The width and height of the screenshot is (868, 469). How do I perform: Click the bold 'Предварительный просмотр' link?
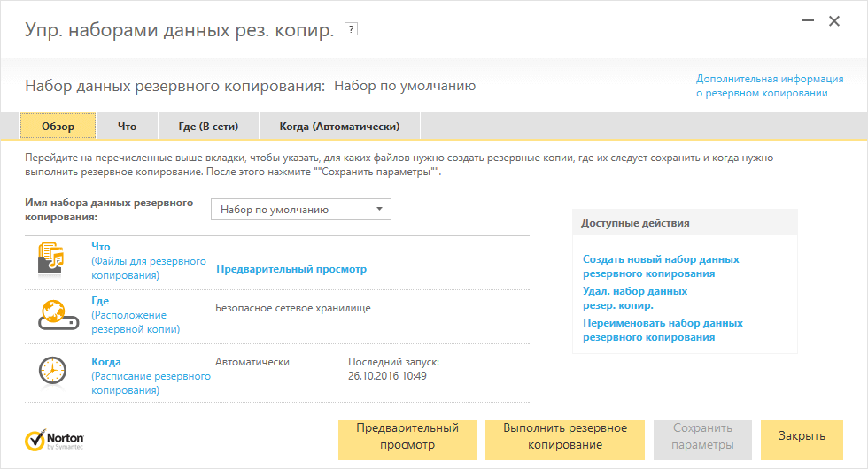tap(291, 269)
